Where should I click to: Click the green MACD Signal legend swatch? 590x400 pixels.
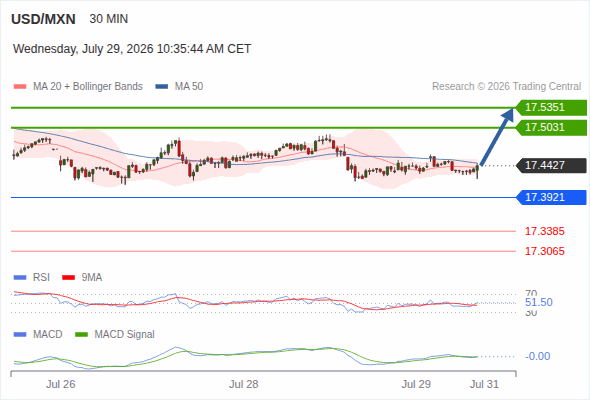click(81, 335)
